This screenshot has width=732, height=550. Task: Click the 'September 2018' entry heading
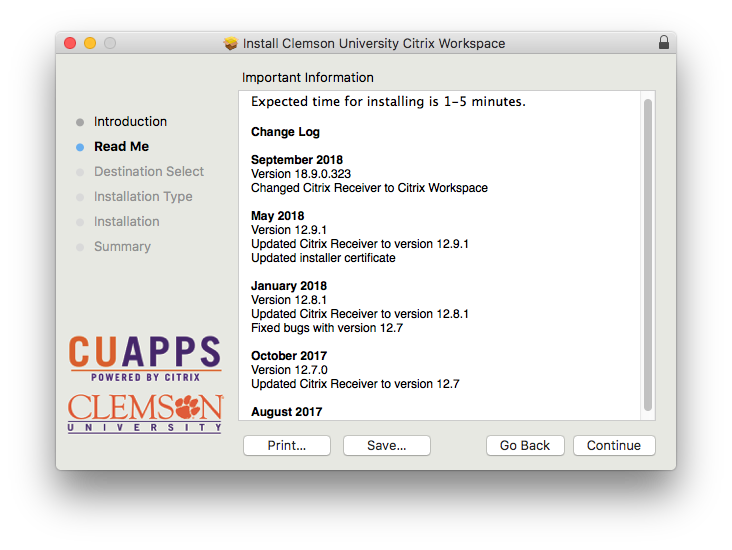click(297, 160)
